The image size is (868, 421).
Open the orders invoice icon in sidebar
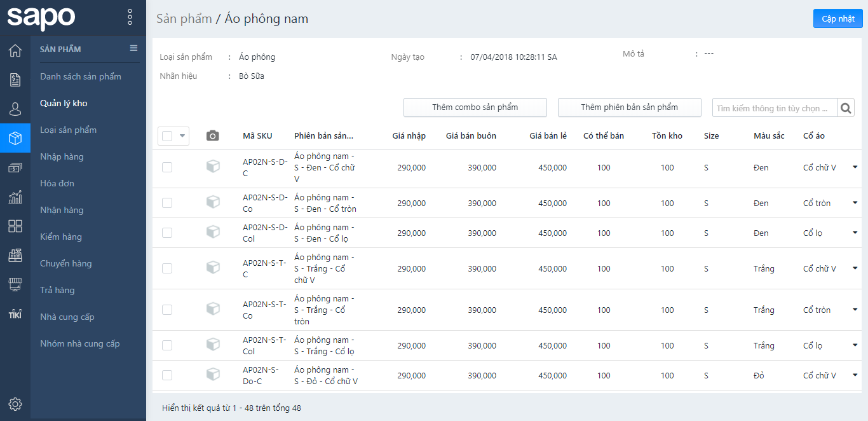(x=15, y=79)
